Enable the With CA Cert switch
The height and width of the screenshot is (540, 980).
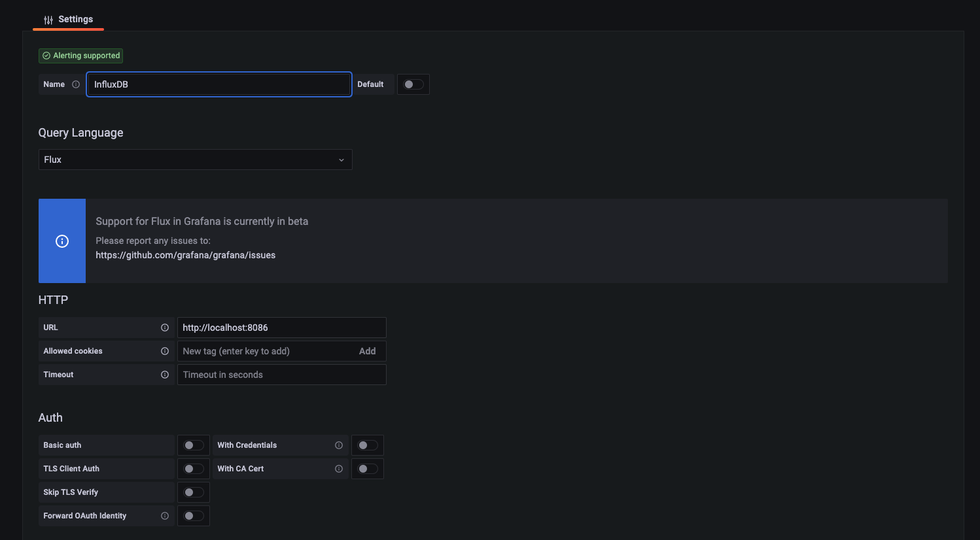click(x=368, y=469)
